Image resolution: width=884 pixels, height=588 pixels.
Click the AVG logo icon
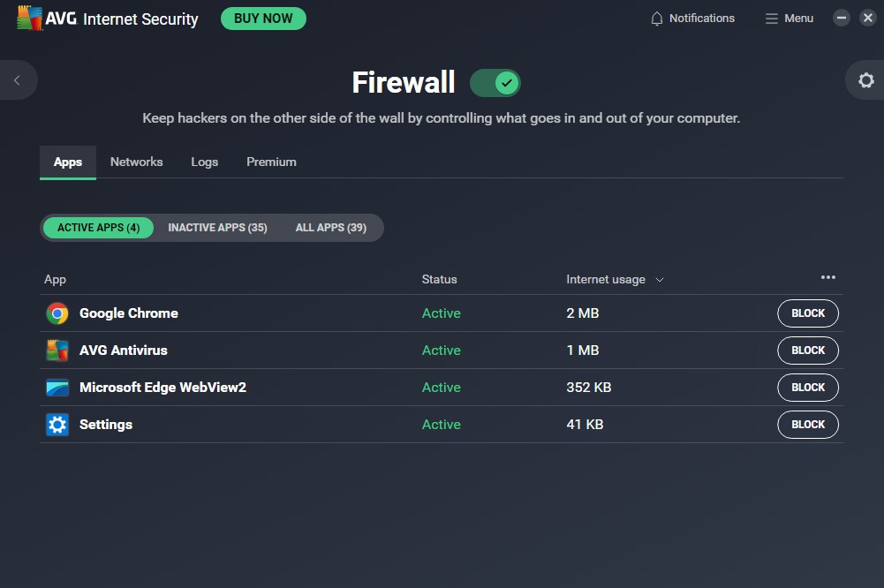click(30, 18)
